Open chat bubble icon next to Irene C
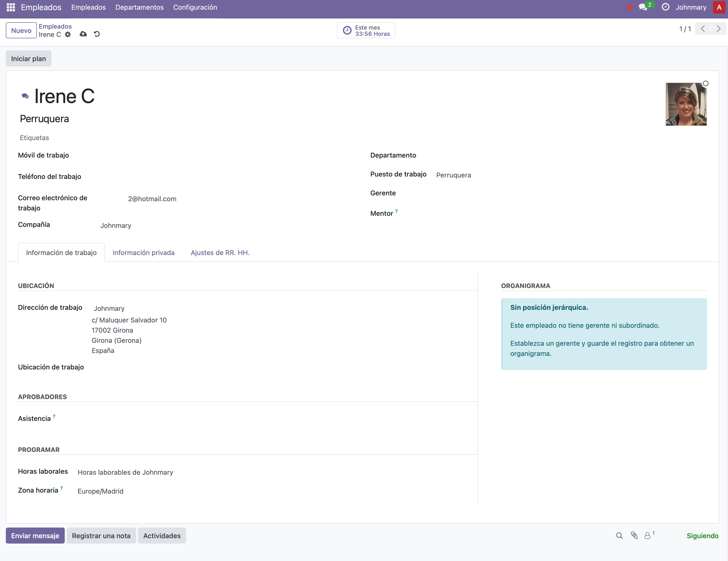 [25, 96]
